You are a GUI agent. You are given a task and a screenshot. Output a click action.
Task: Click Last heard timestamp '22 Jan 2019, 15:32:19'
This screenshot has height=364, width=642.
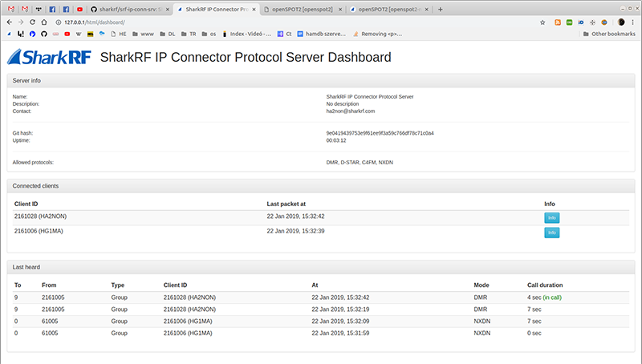point(340,309)
